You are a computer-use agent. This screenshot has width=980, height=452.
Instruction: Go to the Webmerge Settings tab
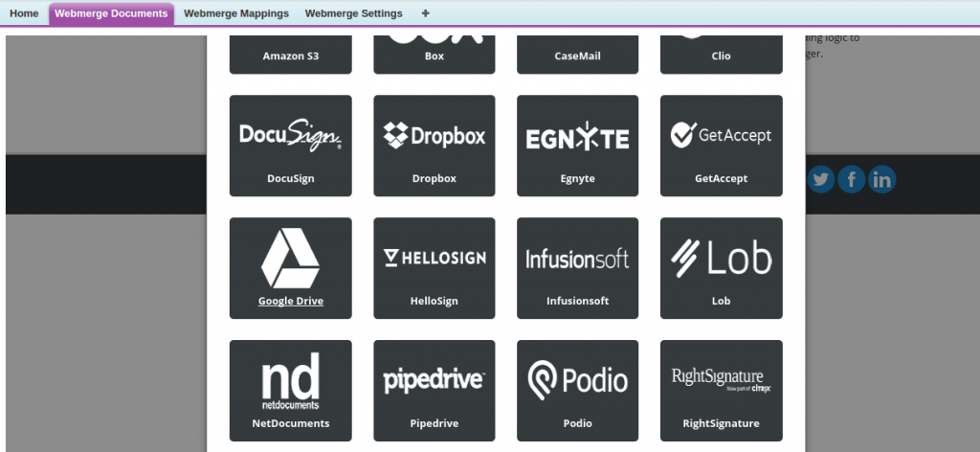[x=353, y=13]
